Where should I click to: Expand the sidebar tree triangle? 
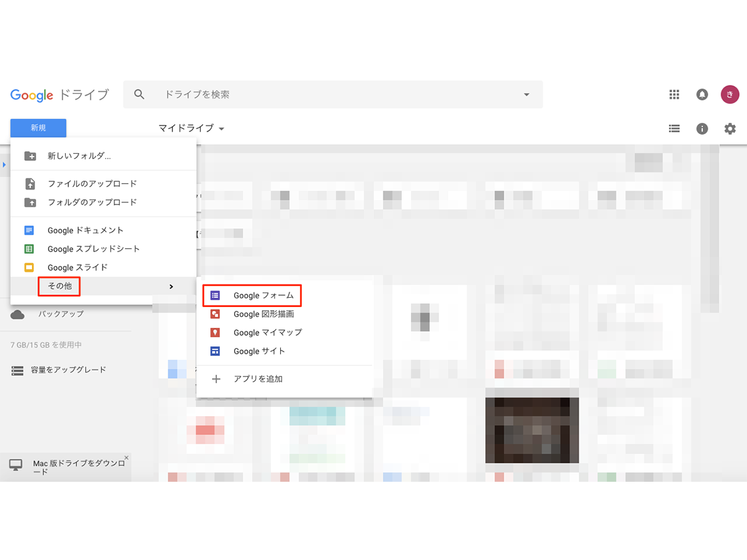[4, 165]
